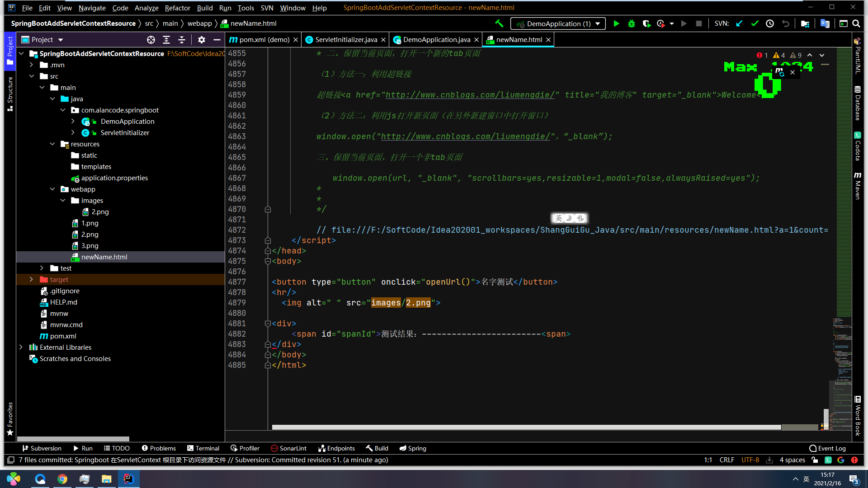Expand the test folder

[x=42, y=268]
